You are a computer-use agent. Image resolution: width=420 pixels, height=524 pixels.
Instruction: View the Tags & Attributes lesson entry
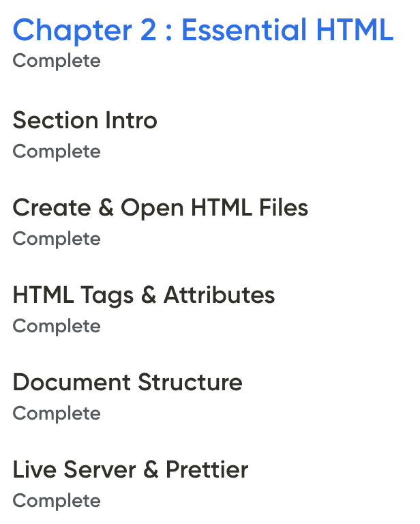(x=144, y=295)
